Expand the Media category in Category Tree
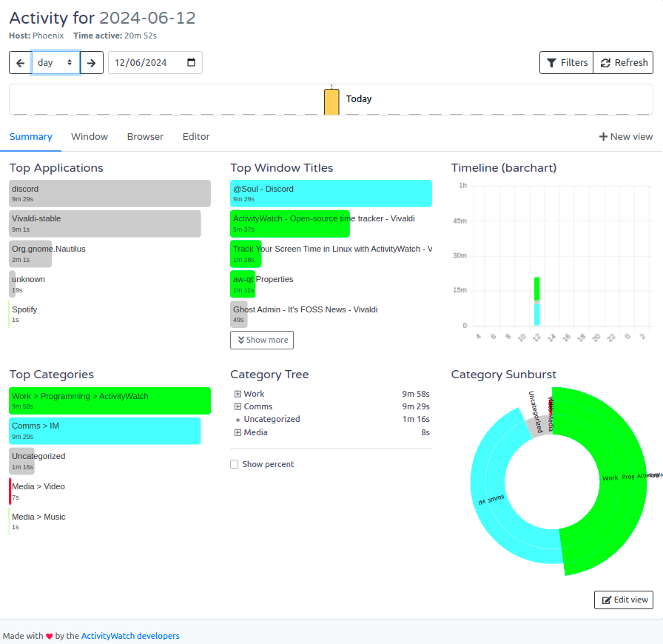This screenshot has height=644, width=663. tap(238, 432)
